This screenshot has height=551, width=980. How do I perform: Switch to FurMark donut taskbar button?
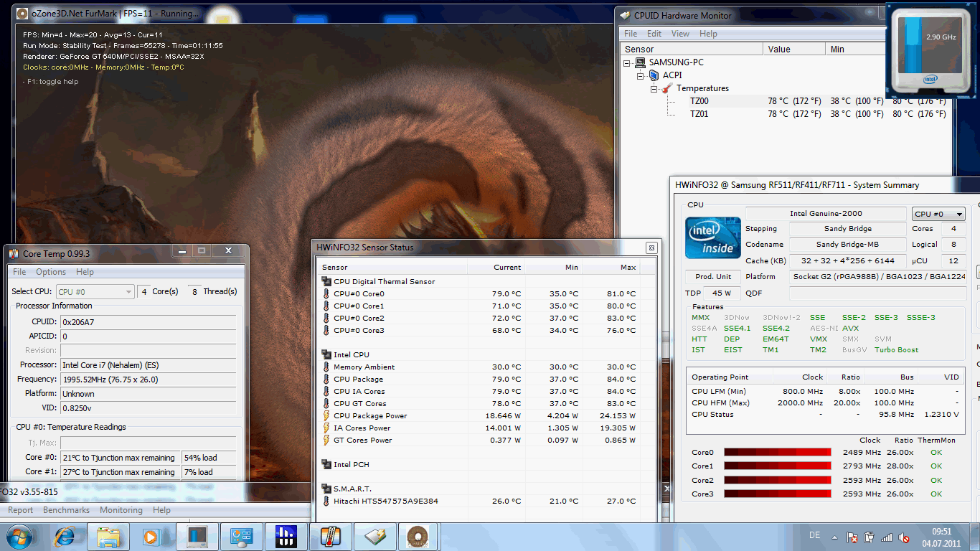tap(417, 536)
